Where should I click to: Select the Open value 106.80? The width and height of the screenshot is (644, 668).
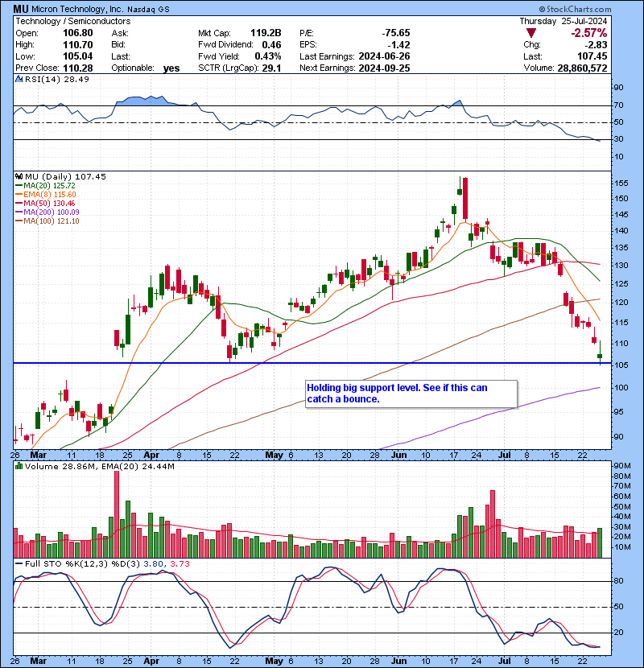pos(77,33)
